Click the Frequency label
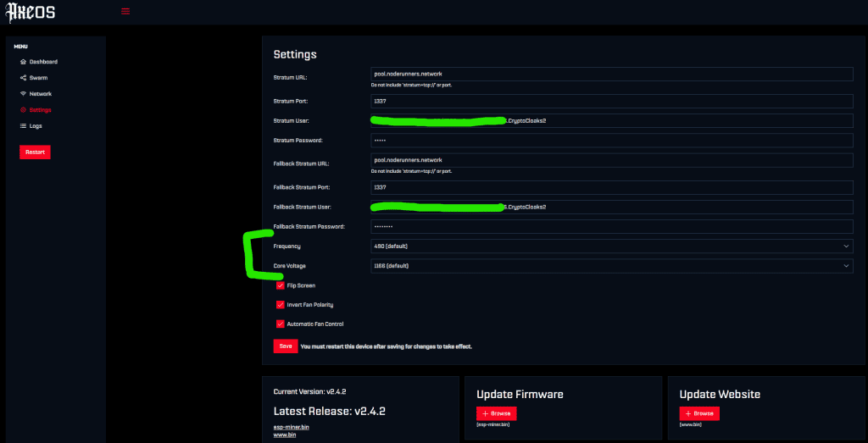This screenshot has height=443, width=868. pos(287,246)
